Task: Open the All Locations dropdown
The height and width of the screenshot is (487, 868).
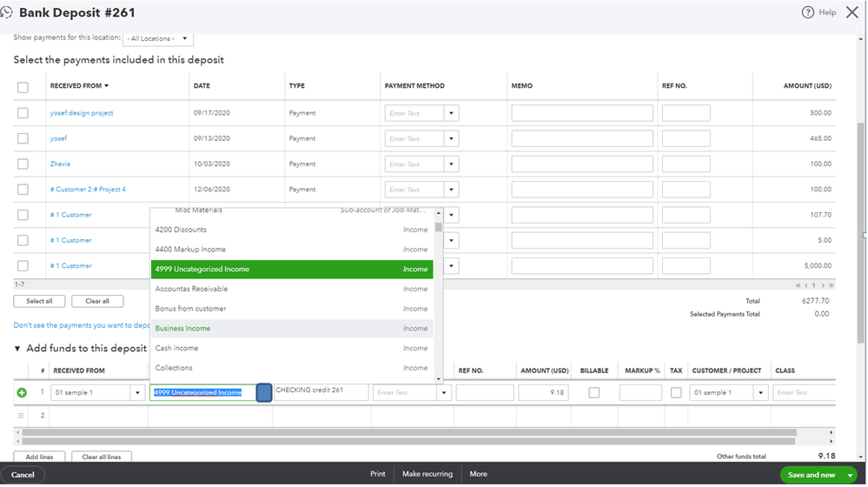Action: tap(158, 39)
